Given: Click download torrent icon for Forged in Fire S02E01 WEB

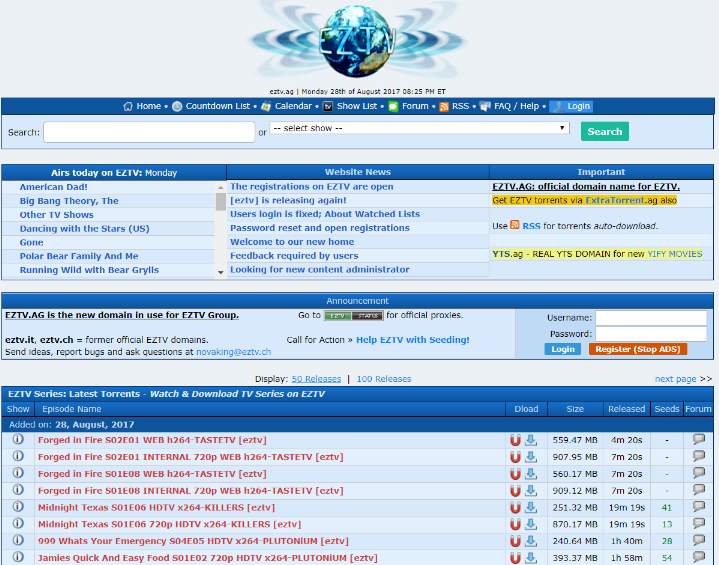Looking at the screenshot, I should point(531,440).
